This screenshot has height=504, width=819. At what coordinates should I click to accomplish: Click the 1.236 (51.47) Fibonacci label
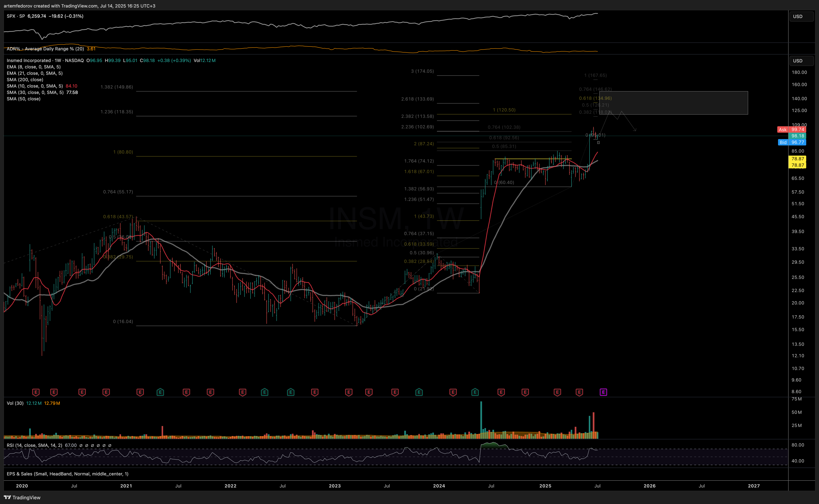(x=419, y=199)
